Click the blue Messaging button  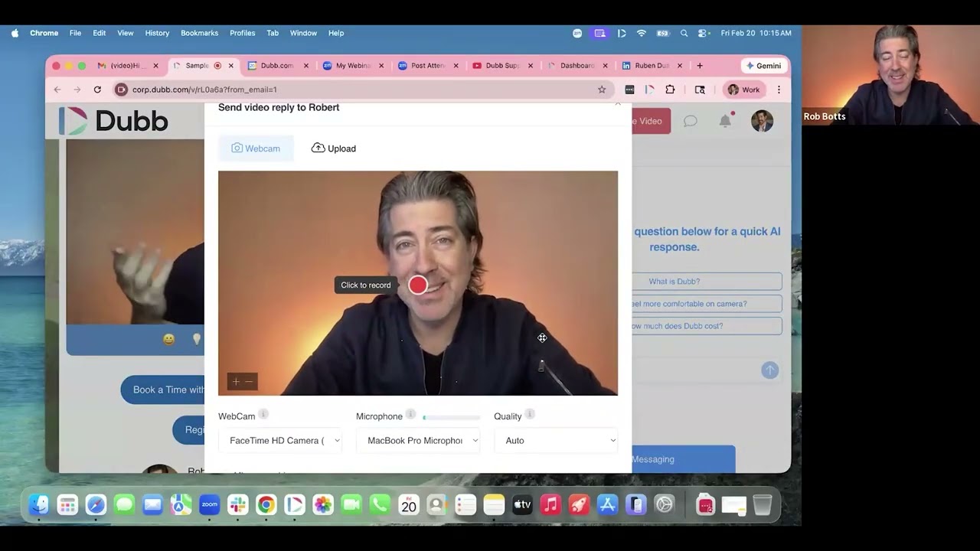point(683,459)
